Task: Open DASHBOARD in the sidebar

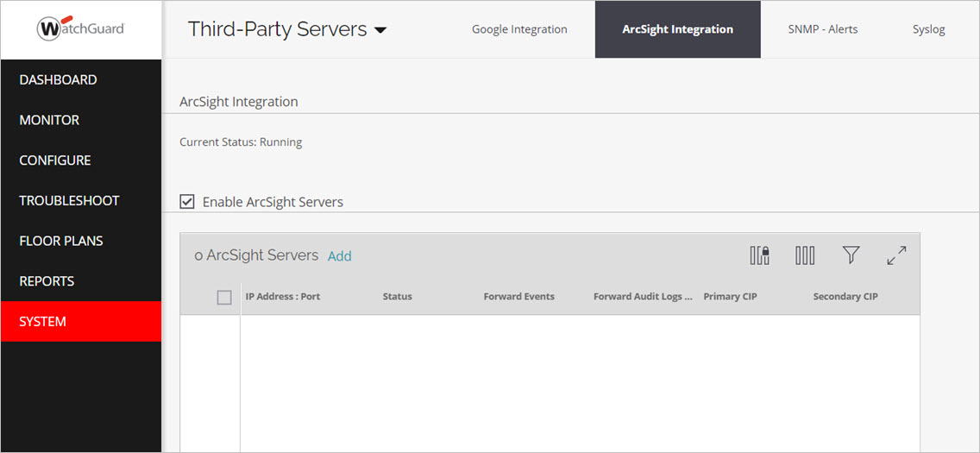Action: coord(81,80)
